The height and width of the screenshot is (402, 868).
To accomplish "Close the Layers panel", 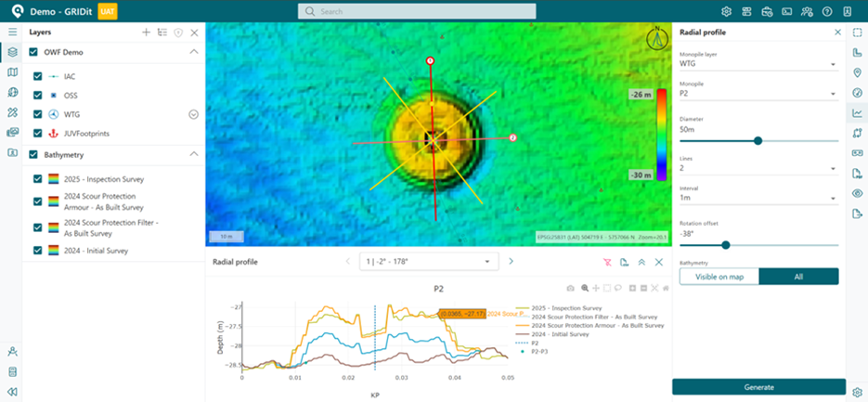I will [194, 32].
